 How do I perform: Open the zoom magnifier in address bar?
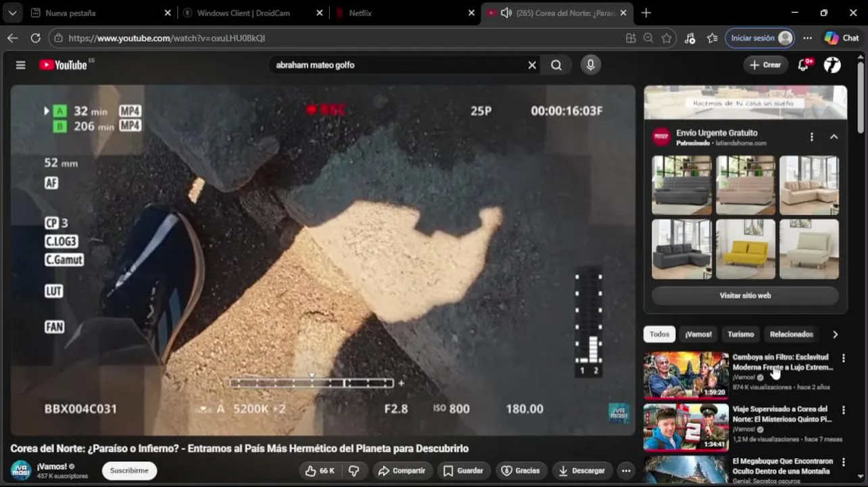648,38
